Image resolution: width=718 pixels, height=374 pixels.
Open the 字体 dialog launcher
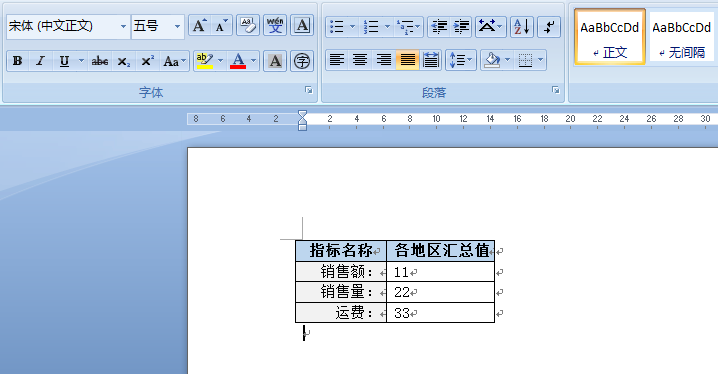(309, 90)
